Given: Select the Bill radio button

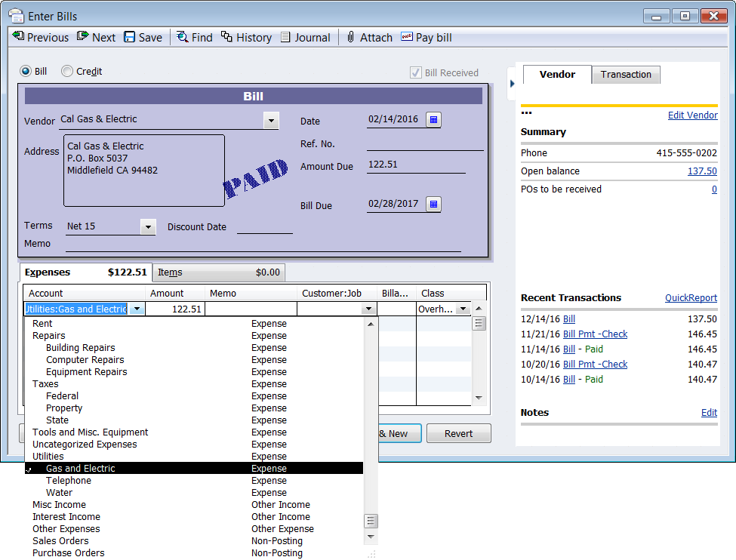Looking at the screenshot, I should [26, 72].
